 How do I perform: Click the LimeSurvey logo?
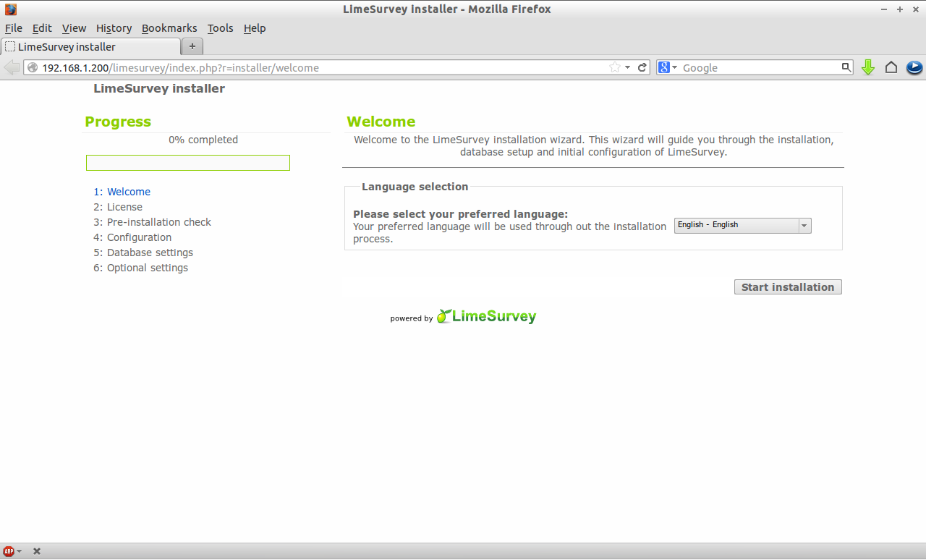point(486,316)
